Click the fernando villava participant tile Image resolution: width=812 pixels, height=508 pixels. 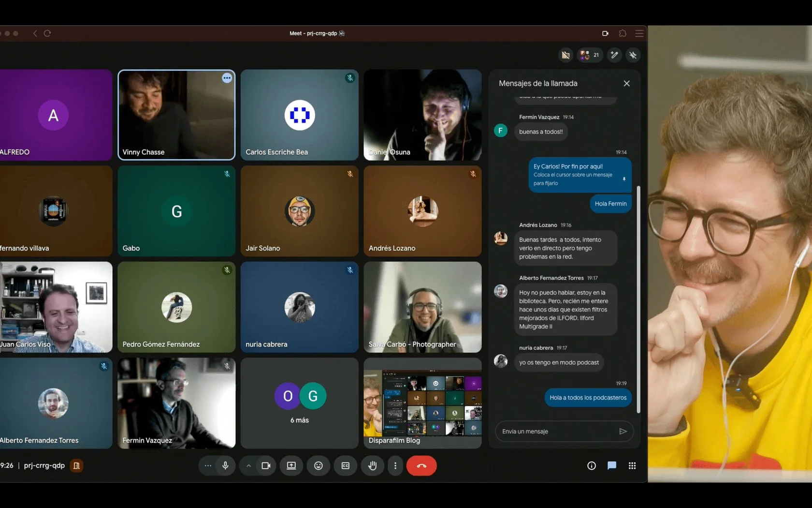tap(56, 211)
